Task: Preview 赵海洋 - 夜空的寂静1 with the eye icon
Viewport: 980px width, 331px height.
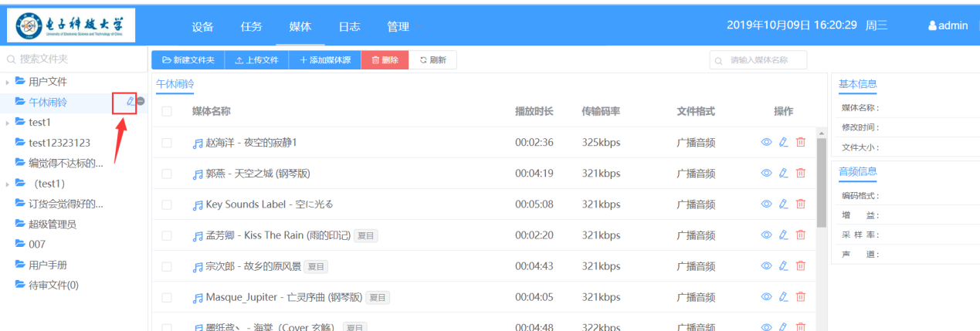Action: [x=766, y=142]
